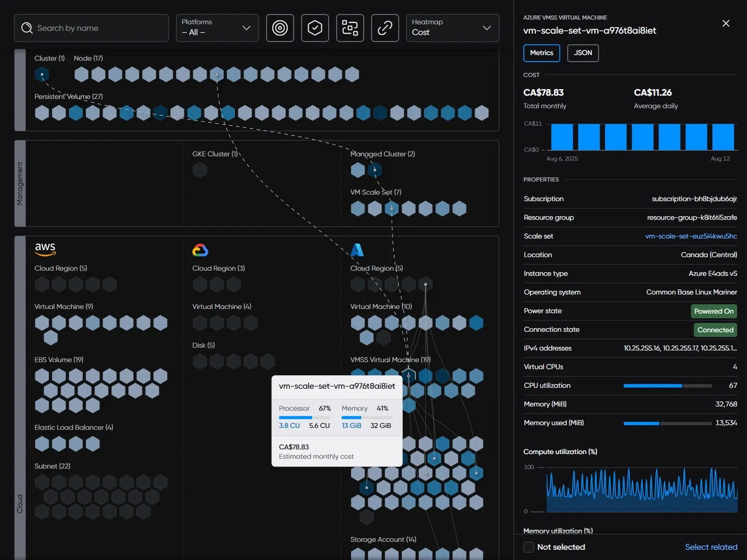Toggle the Not selected checkbox
This screenshot has height=560, width=747.
point(529,547)
